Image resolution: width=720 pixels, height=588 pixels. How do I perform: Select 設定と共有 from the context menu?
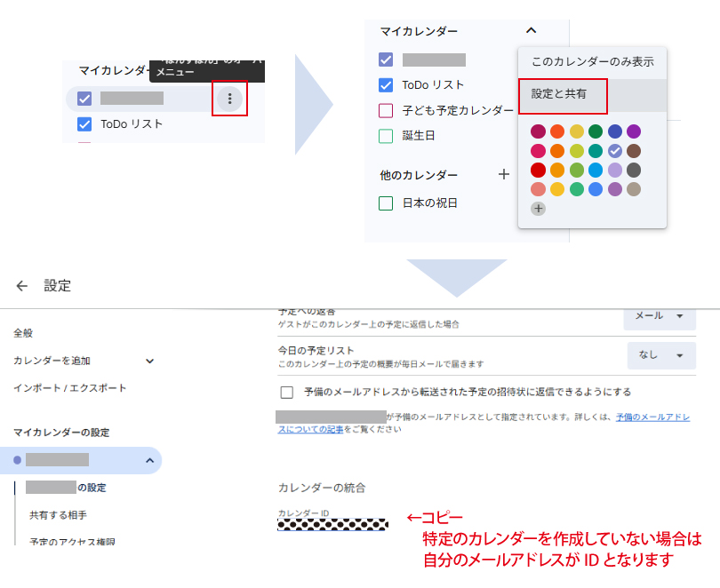tap(562, 94)
